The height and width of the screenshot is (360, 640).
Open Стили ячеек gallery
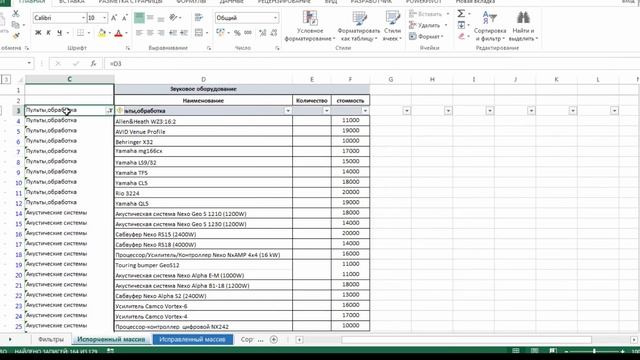pos(392,26)
